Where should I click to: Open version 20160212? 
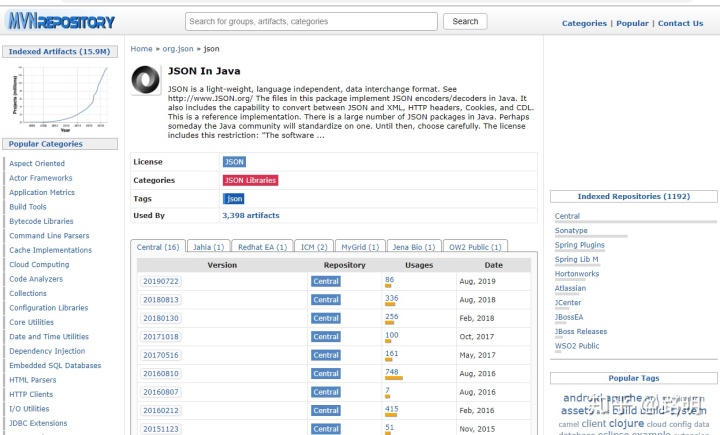point(161,410)
